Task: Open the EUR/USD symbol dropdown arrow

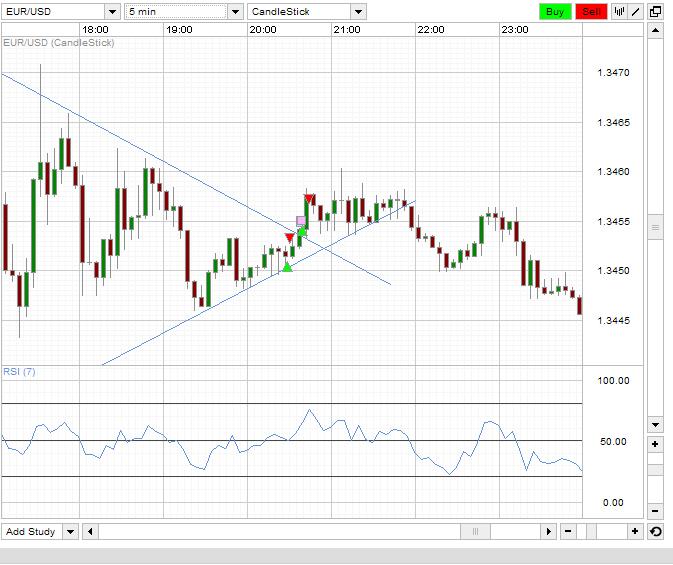Action: (x=112, y=12)
